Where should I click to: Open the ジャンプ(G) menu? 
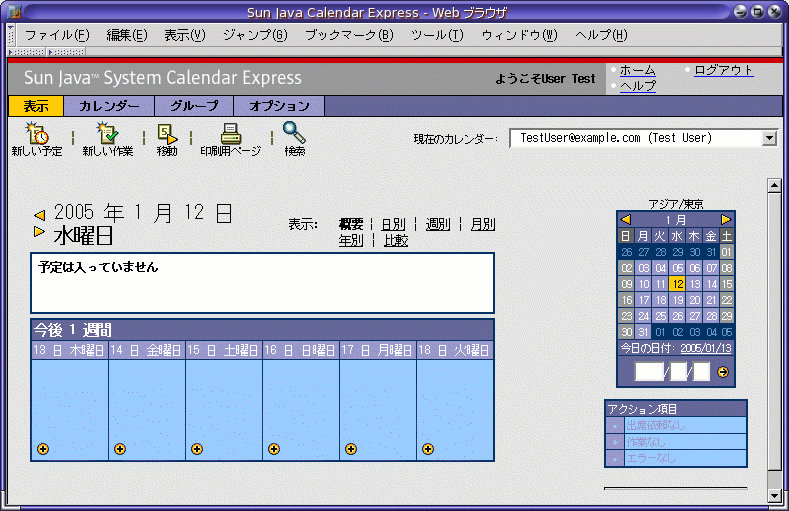pos(255,35)
